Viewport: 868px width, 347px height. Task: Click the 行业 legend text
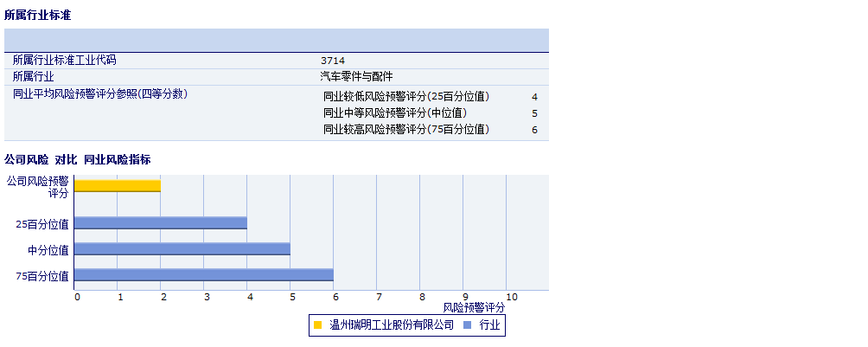pyautogui.click(x=489, y=325)
